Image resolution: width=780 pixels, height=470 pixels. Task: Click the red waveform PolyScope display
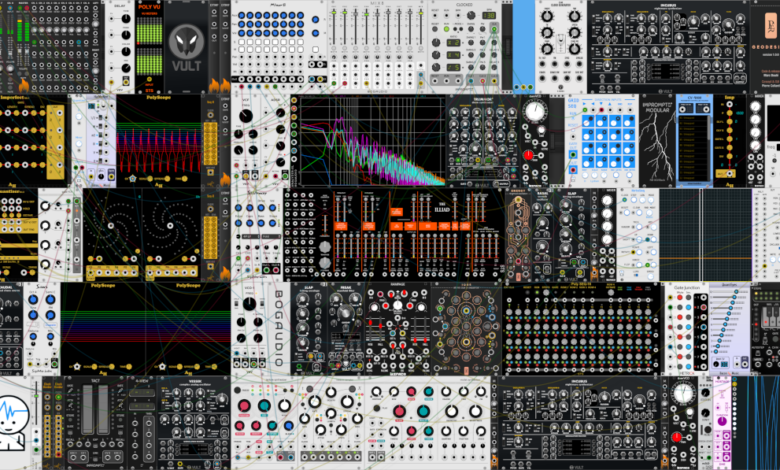coord(159,137)
